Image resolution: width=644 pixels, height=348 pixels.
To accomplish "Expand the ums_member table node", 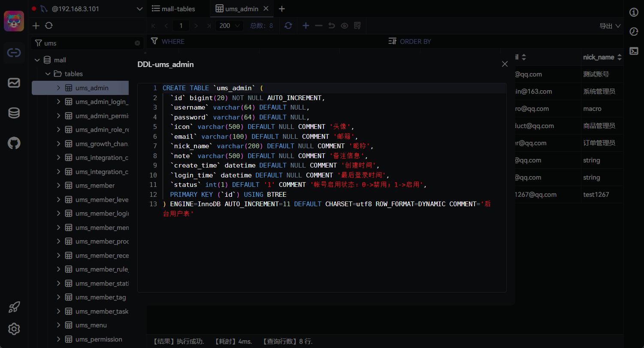I will 59,186.
